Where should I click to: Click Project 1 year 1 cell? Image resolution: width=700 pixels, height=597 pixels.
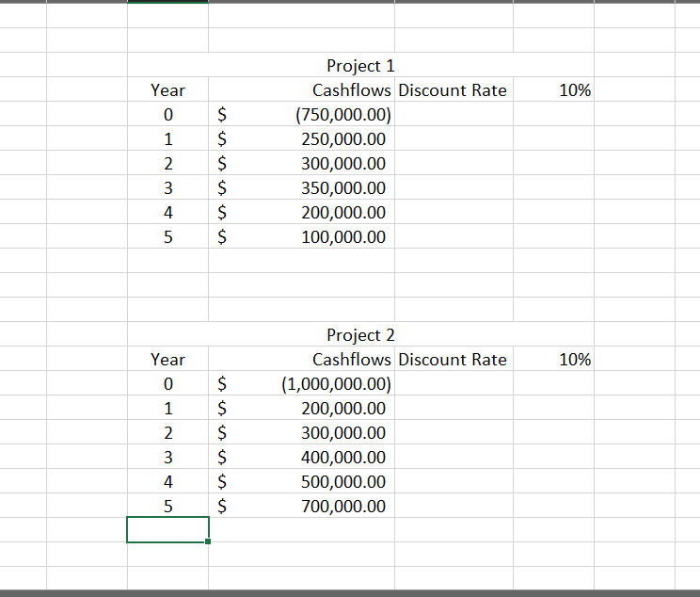coord(167,138)
